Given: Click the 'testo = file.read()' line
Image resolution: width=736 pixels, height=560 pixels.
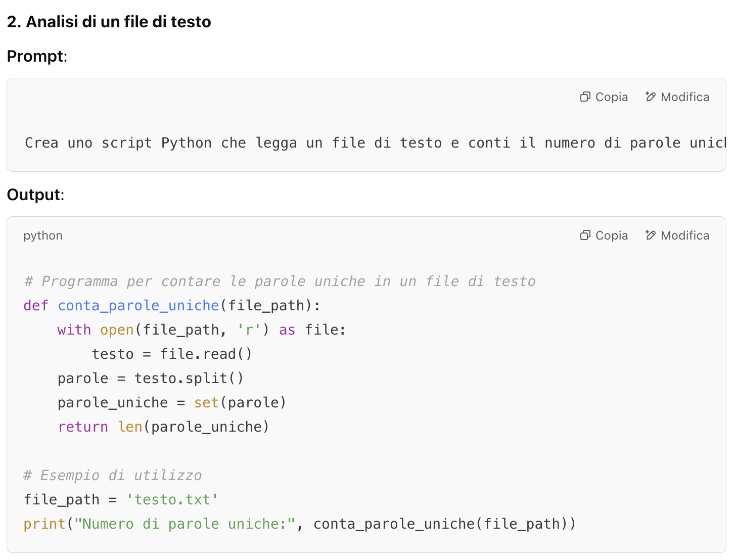Looking at the screenshot, I should (x=172, y=354).
